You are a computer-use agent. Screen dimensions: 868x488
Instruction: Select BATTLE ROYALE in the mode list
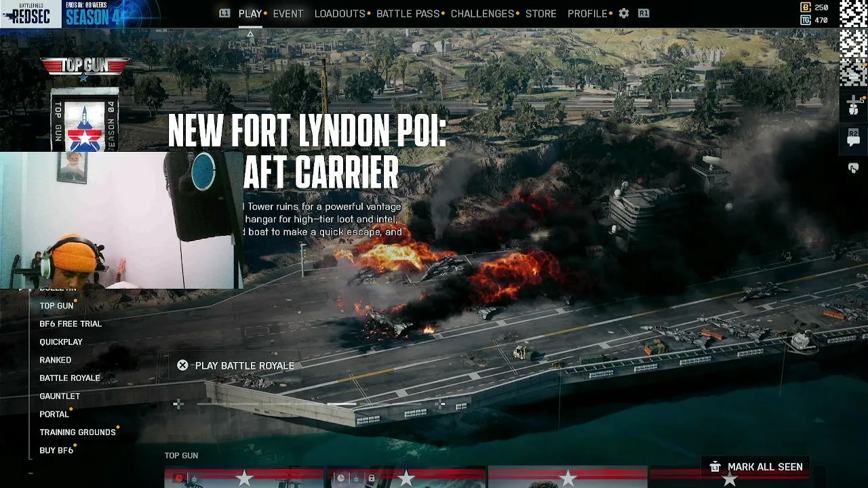click(x=70, y=378)
